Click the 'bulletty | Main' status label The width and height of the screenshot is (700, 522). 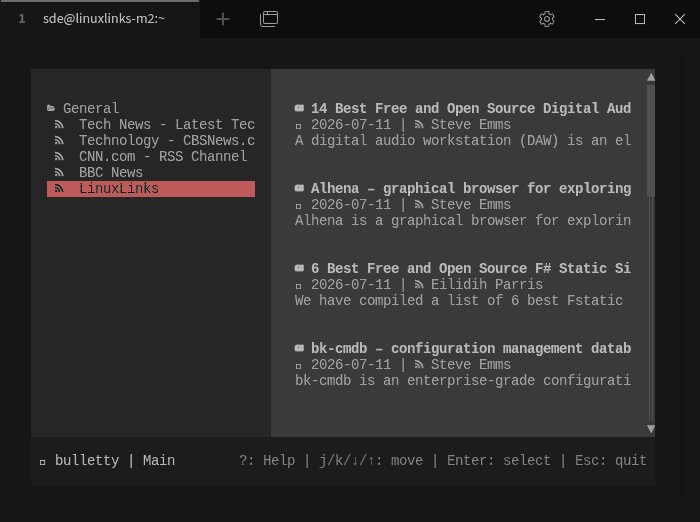(x=115, y=460)
